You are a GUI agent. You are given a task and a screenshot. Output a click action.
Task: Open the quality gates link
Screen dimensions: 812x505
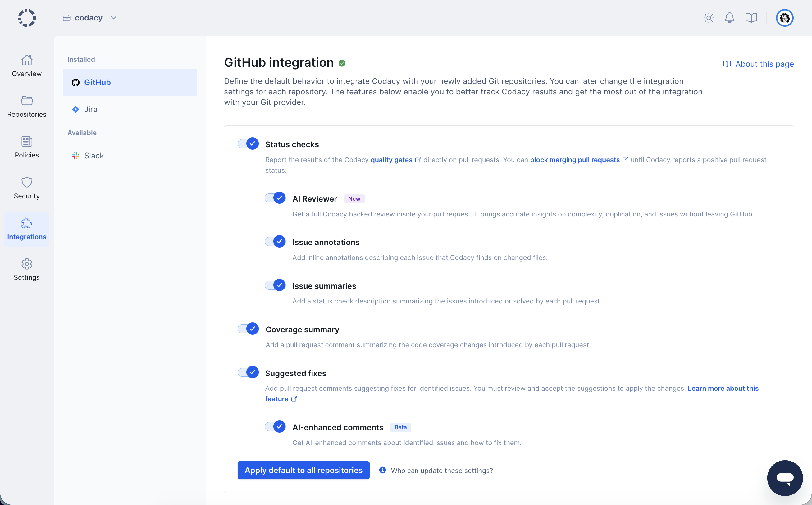coord(392,160)
